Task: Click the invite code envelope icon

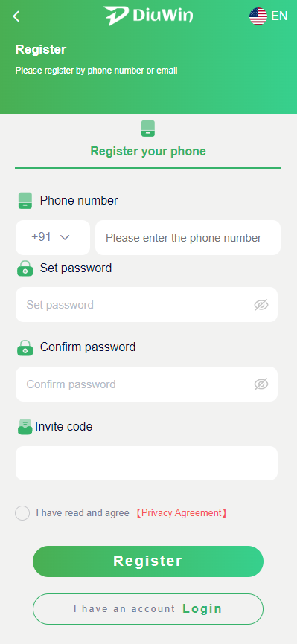Action: [x=25, y=427]
